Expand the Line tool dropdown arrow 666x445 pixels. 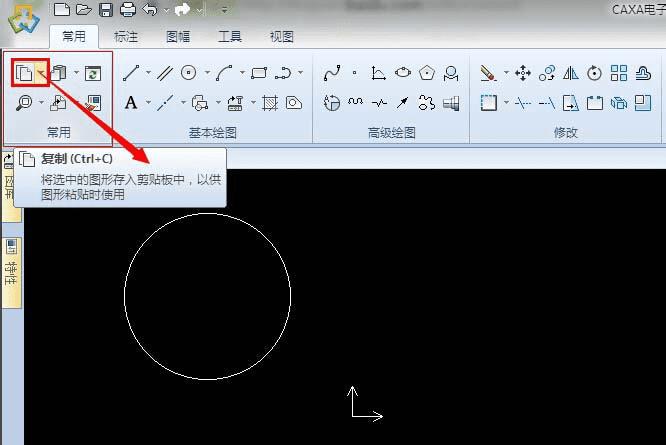coord(148,73)
